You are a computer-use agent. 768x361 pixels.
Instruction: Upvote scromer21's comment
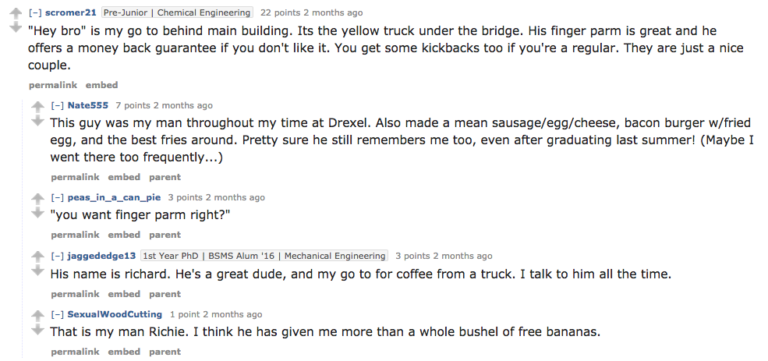(x=16, y=13)
